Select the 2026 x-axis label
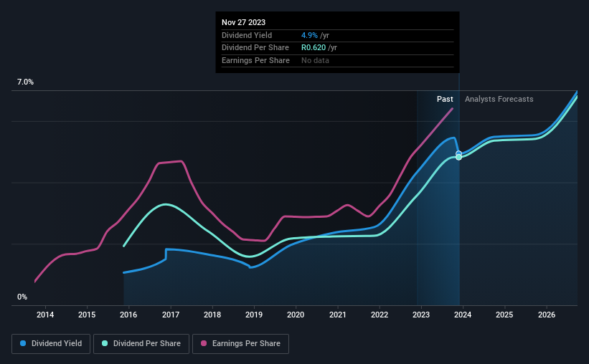Screen dimensions: 589x364 pyautogui.click(x=547, y=315)
